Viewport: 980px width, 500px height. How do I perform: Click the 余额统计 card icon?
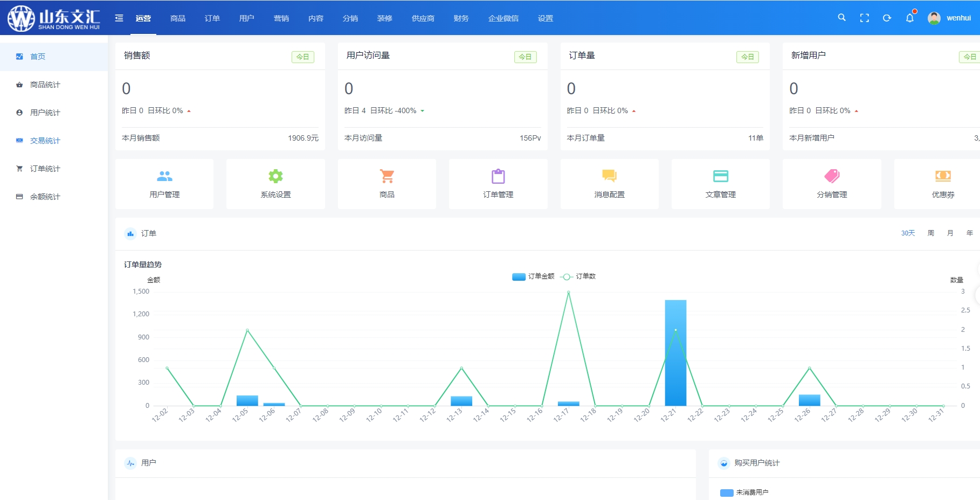tap(19, 197)
